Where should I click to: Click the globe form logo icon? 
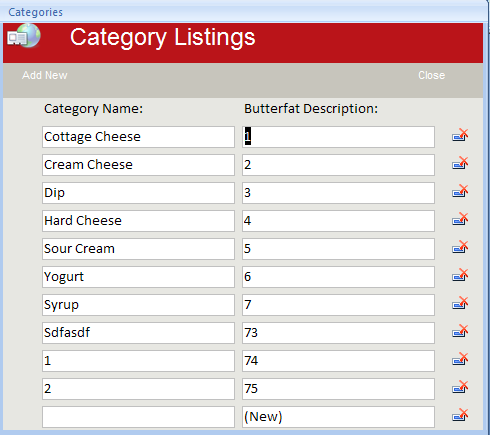point(24,36)
